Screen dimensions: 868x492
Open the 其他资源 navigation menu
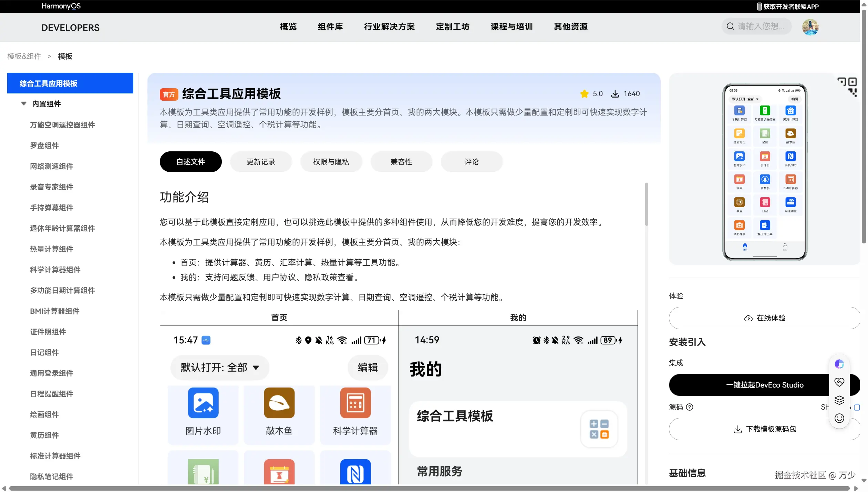570,27
